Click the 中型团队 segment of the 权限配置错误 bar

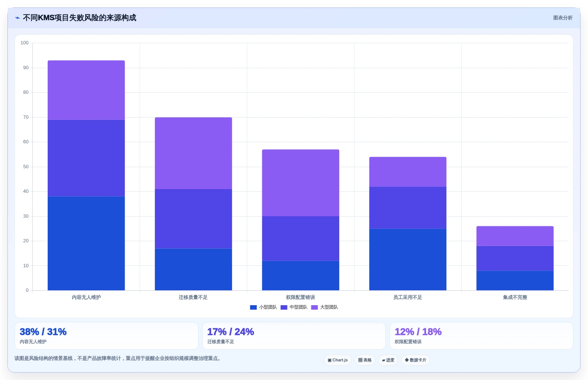[301, 239]
